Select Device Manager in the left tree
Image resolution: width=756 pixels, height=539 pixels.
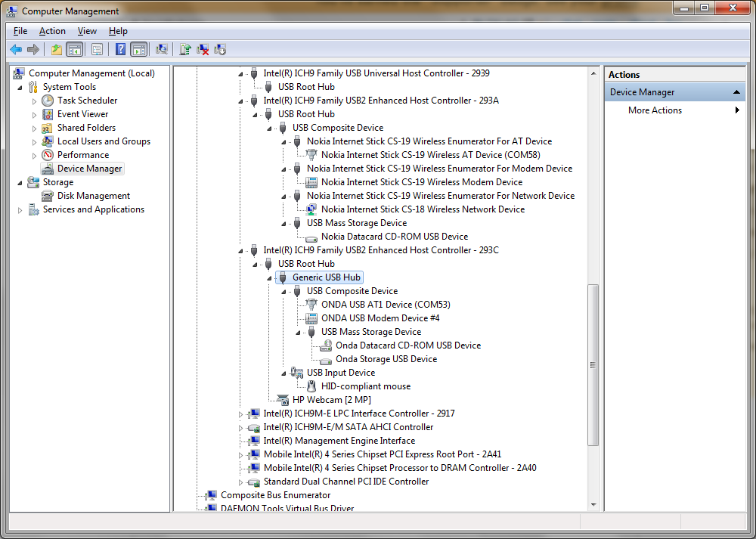point(90,169)
